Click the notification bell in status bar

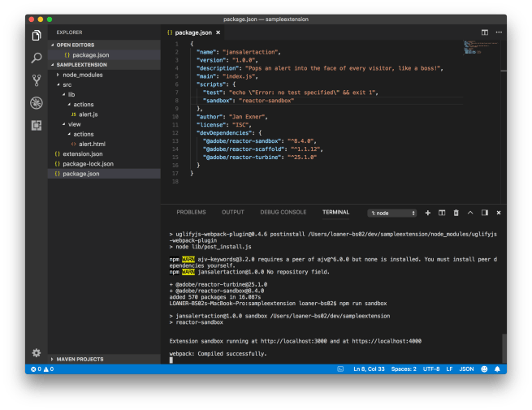499,369
